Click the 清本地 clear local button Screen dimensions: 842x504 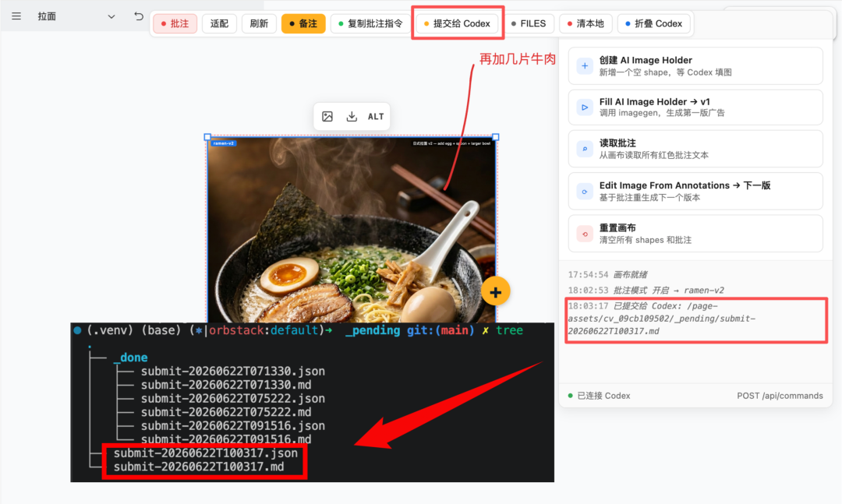pyautogui.click(x=586, y=23)
